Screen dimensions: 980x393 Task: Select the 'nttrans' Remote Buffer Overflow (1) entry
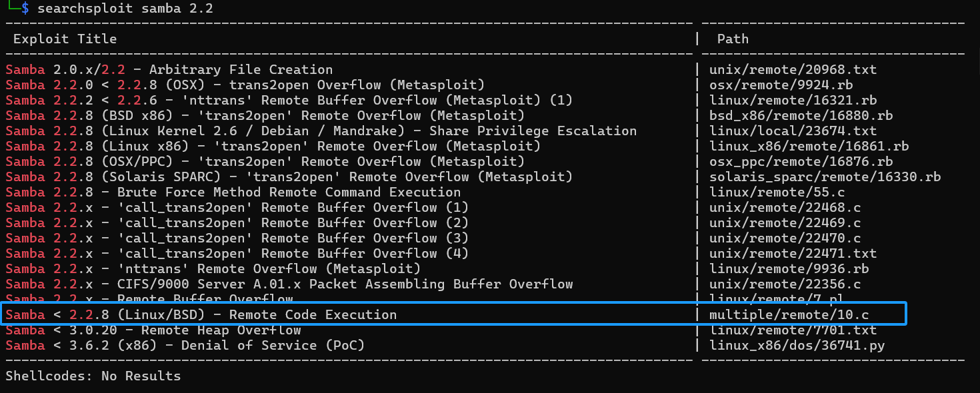click(x=289, y=100)
